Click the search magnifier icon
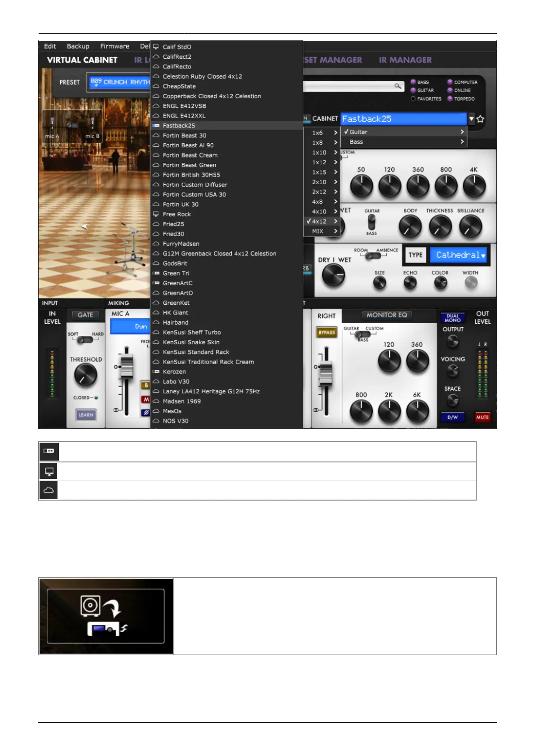 [x=398, y=86]
